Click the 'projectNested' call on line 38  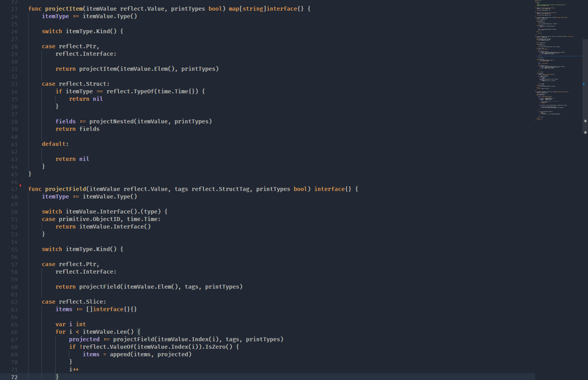111,121
